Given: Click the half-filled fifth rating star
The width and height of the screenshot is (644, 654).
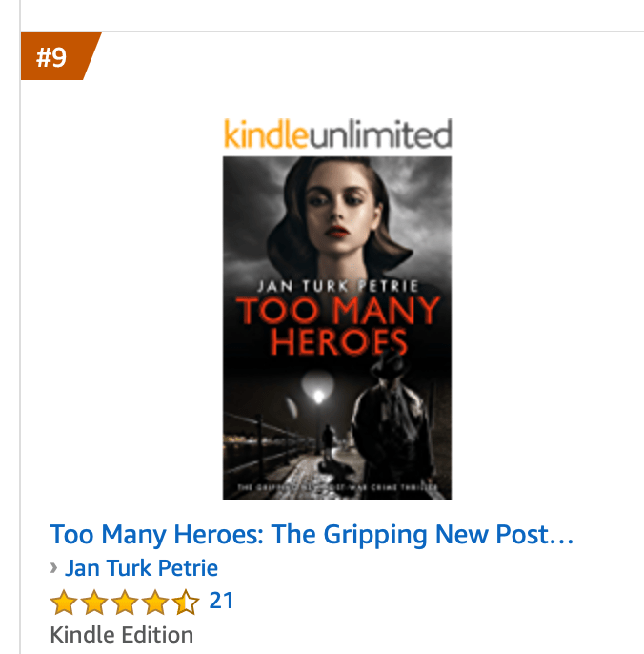Looking at the screenshot, I should coord(186,603).
